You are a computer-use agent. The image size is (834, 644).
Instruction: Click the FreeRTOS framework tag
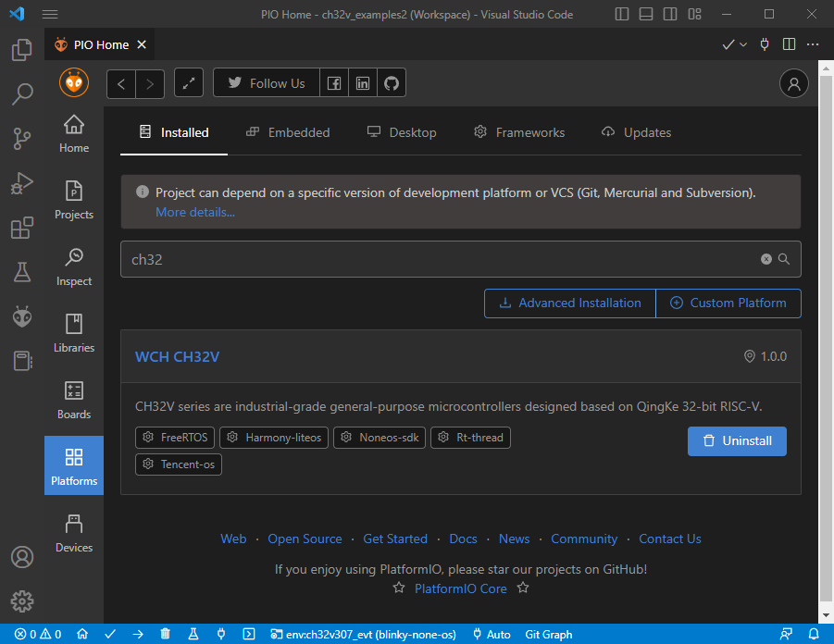pos(175,438)
